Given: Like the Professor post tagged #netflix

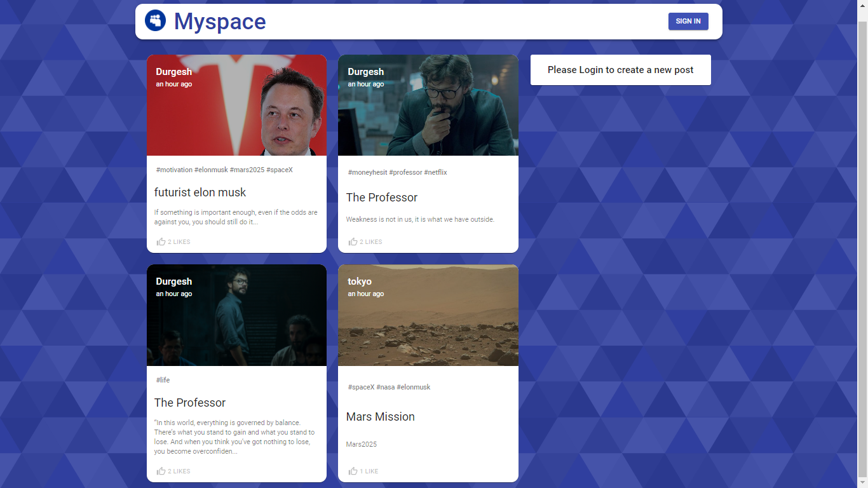Looking at the screenshot, I should pos(365,241).
